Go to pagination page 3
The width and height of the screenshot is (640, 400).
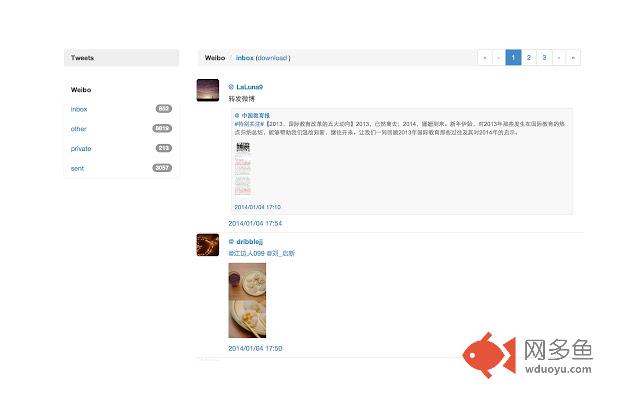(544, 58)
